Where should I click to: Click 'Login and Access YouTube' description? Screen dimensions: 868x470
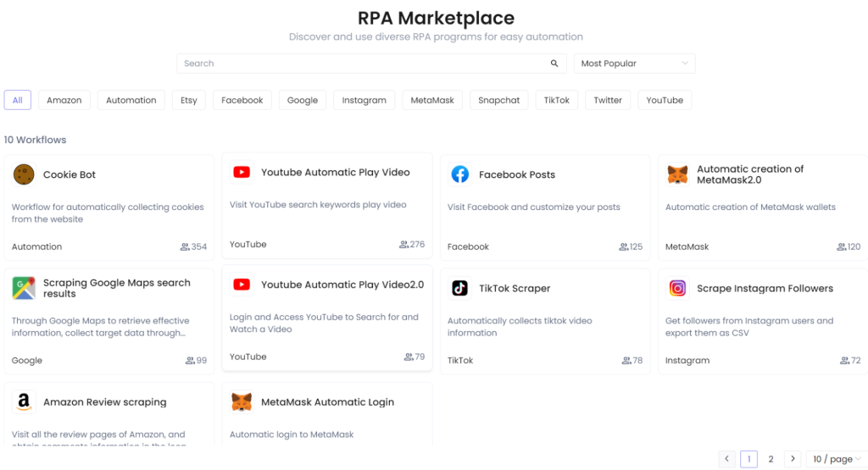pyautogui.click(x=324, y=323)
